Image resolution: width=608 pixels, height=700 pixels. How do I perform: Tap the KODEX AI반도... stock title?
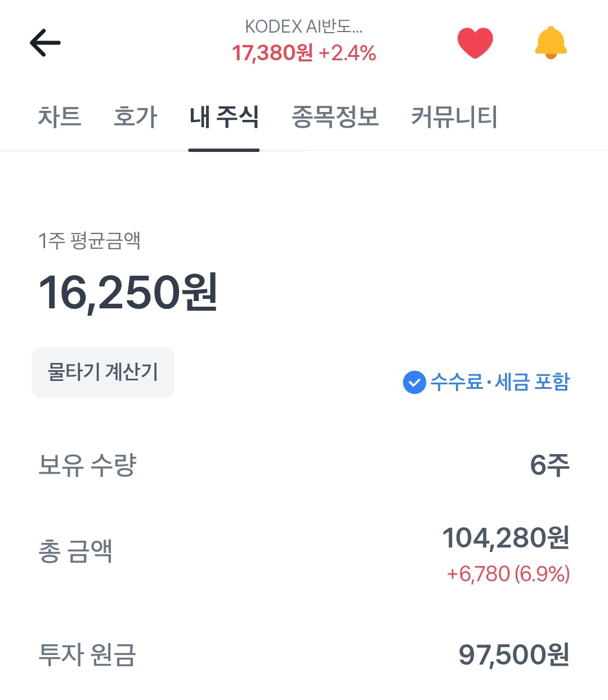[x=303, y=26]
